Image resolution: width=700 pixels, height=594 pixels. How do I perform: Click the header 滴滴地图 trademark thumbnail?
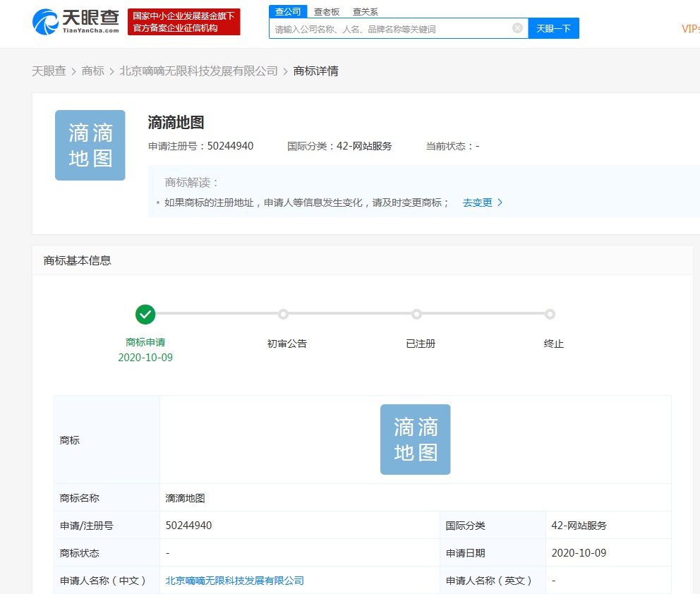click(90, 145)
